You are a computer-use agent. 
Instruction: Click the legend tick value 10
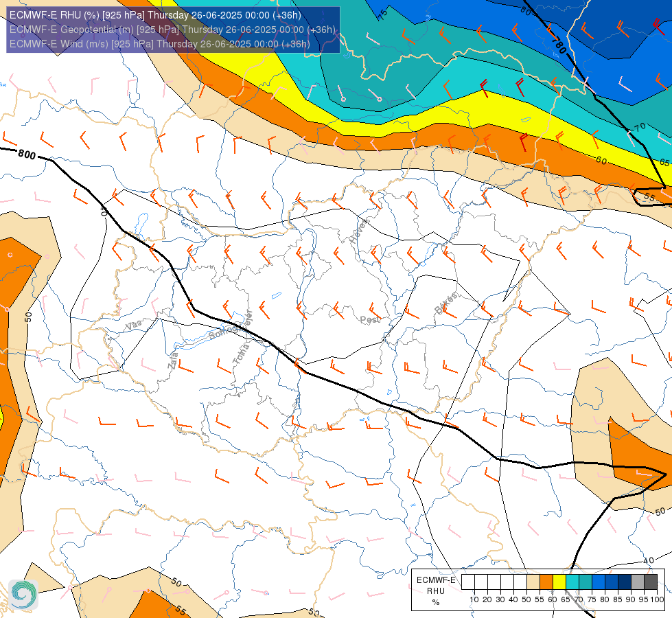click(474, 599)
